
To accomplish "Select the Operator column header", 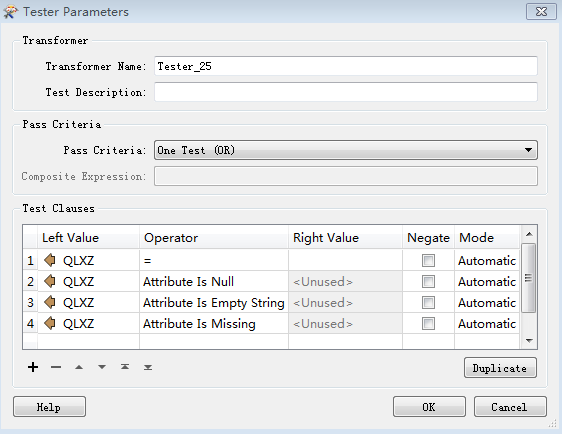I will tap(214, 238).
